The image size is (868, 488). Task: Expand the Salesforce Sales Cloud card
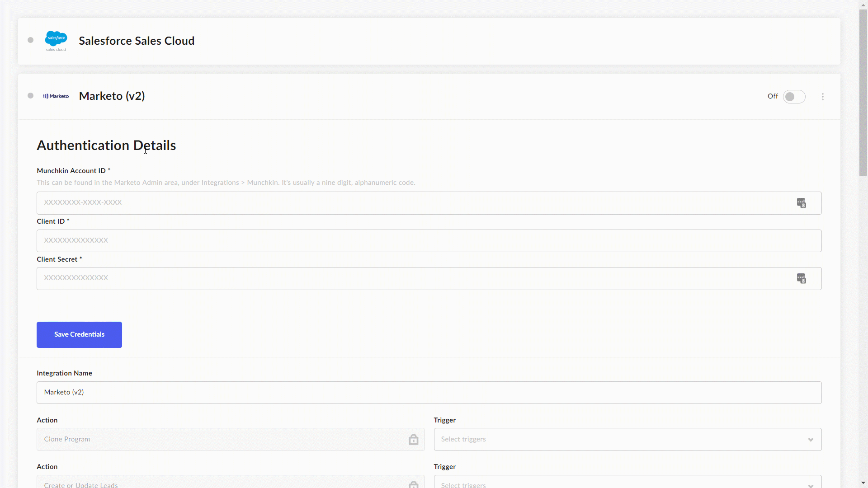429,41
